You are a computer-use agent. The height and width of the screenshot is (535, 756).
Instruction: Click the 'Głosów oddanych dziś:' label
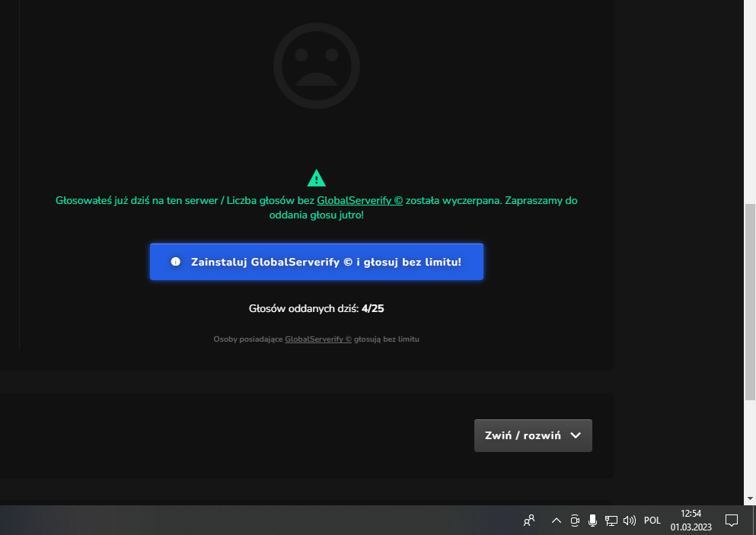(304, 308)
